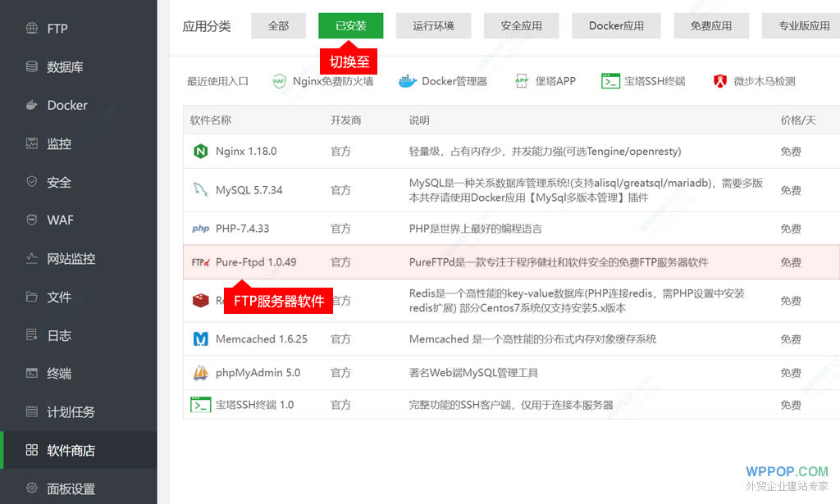Open the Docker管理器 shortcut link
840x504 pixels.
443,81
